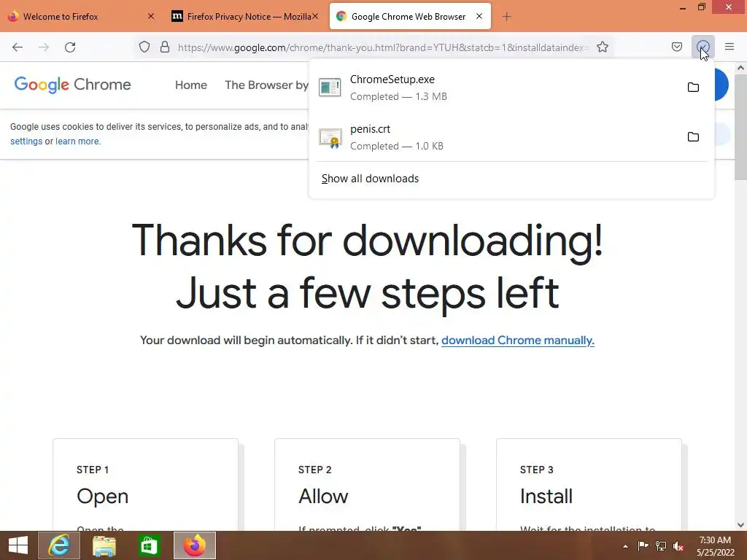Close the Google Chrome Web Browser tab
The image size is (747, 560).
tap(479, 16)
